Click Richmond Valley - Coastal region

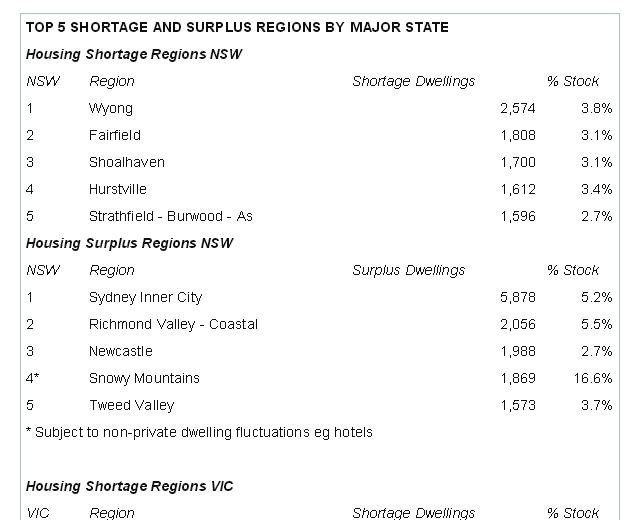click(x=173, y=324)
